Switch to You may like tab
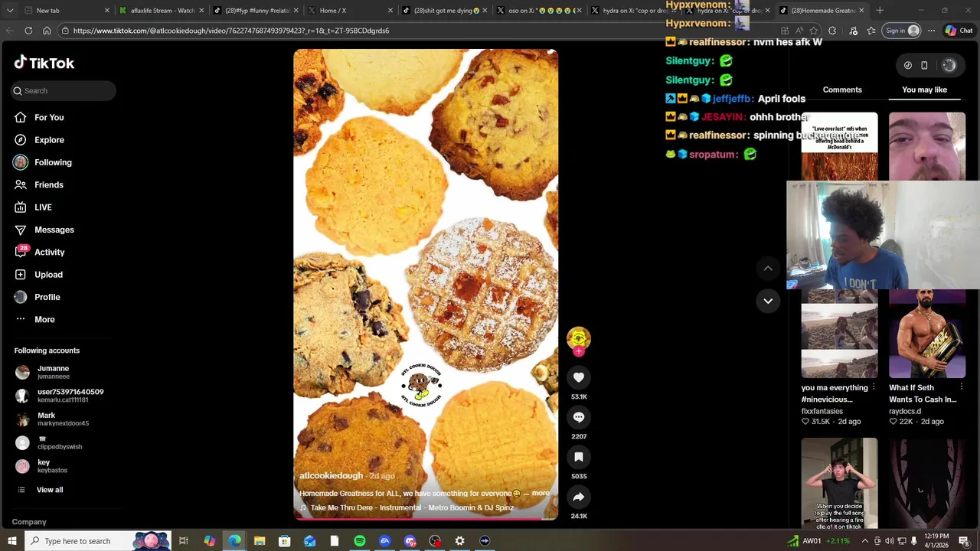This screenshot has width=980, height=551. click(924, 90)
